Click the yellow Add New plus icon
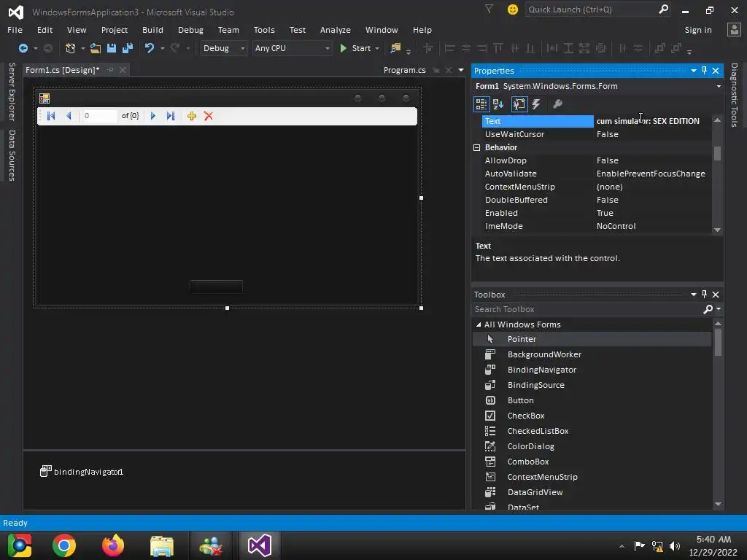747x560 pixels. click(192, 116)
